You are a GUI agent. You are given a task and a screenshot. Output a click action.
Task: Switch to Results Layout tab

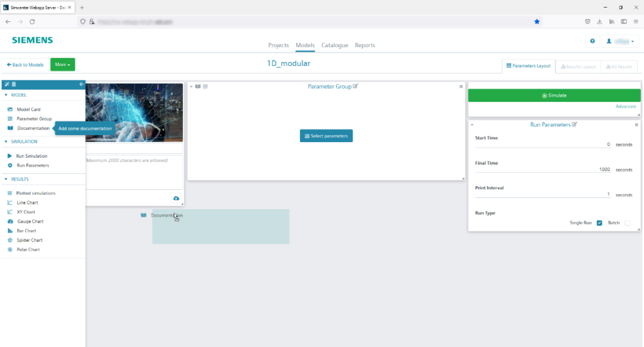pyautogui.click(x=579, y=67)
